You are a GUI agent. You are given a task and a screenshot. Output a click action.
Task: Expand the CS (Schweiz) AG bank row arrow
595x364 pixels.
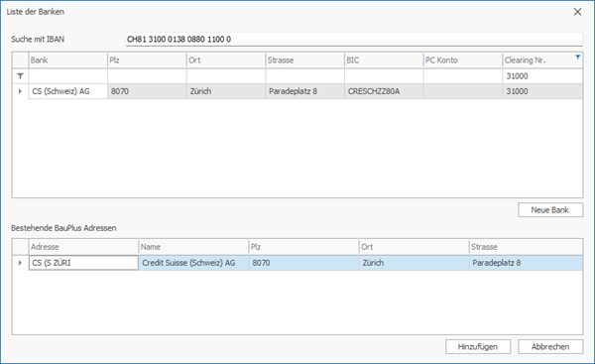click(20, 91)
